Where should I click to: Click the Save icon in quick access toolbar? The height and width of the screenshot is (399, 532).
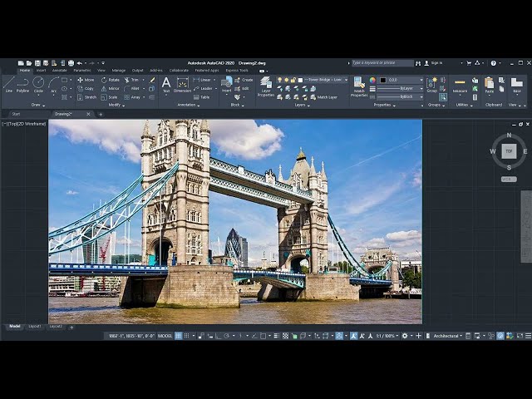37,63
